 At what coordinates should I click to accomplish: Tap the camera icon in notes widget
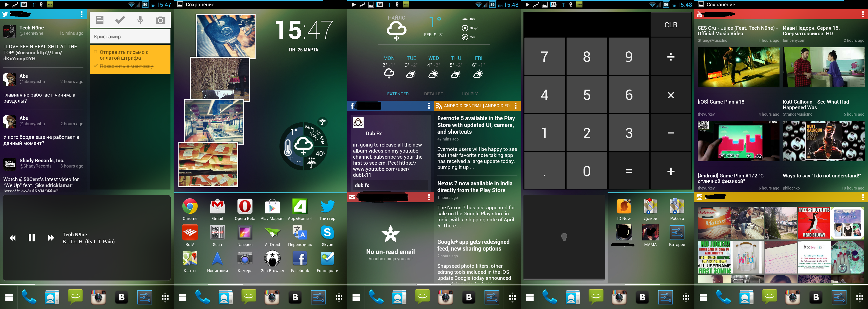[x=160, y=20]
